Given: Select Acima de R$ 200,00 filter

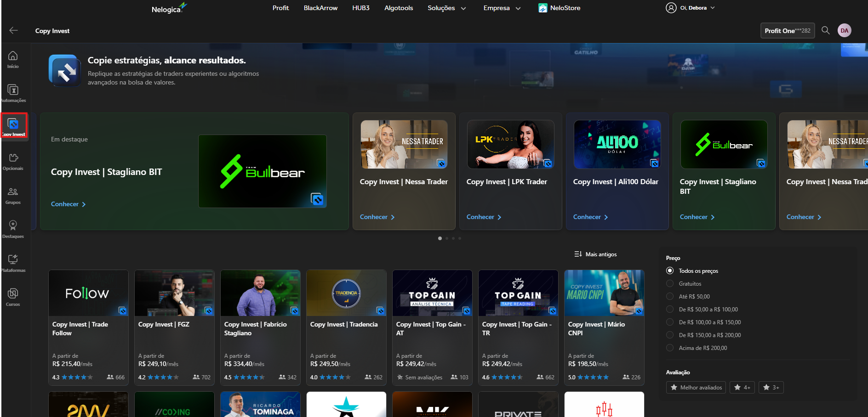Looking at the screenshot, I should tap(670, 348).
